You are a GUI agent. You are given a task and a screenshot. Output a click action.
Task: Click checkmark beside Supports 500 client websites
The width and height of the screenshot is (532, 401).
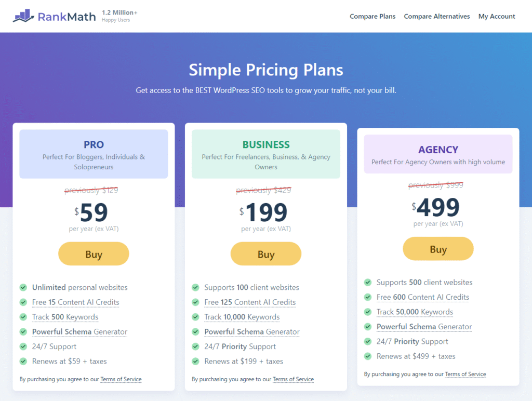[368, 283]
